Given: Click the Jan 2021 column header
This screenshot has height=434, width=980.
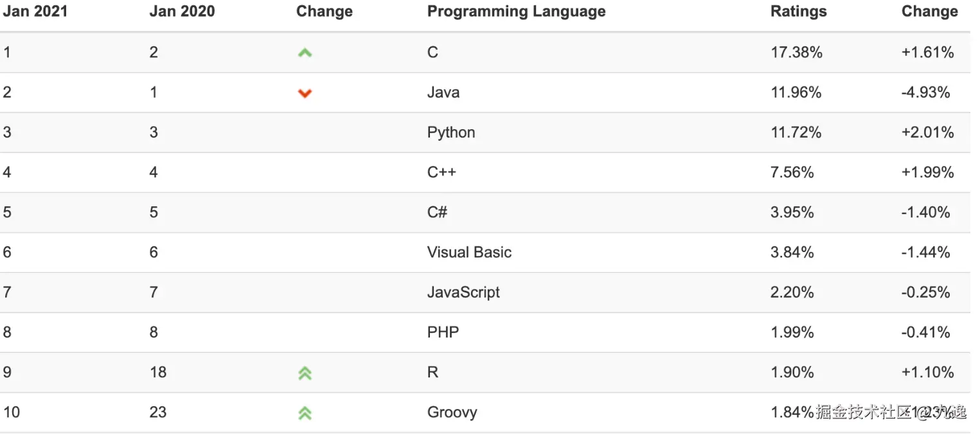Looking at the screenshot, I should pyautogui.click(x=35, y=12).
